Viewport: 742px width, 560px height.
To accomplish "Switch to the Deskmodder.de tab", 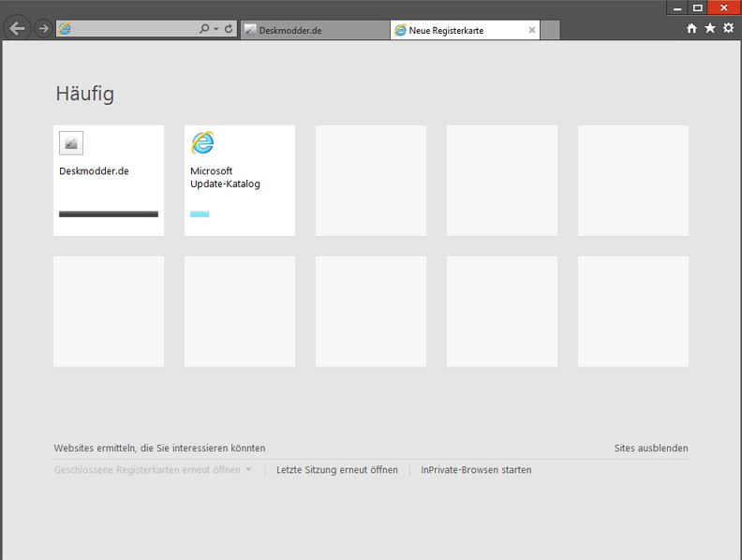I will tap(315, 30).
